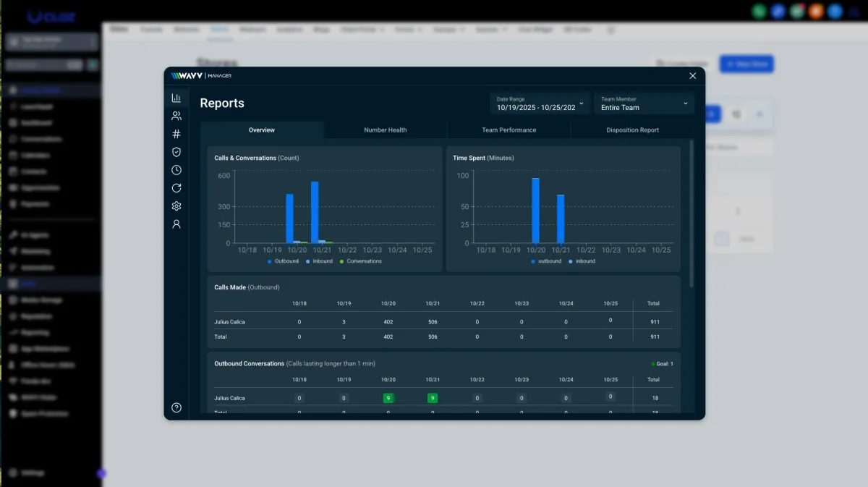868x487 pixels.
Task: Close the WAVV Manager dialog
Action: pyautogui.click(x=692, y=76)
